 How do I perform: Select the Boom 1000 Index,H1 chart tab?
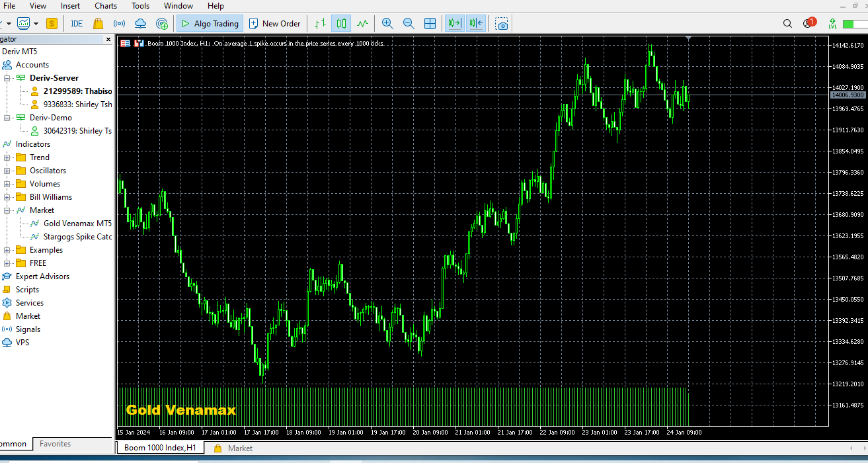pos(160,448)
